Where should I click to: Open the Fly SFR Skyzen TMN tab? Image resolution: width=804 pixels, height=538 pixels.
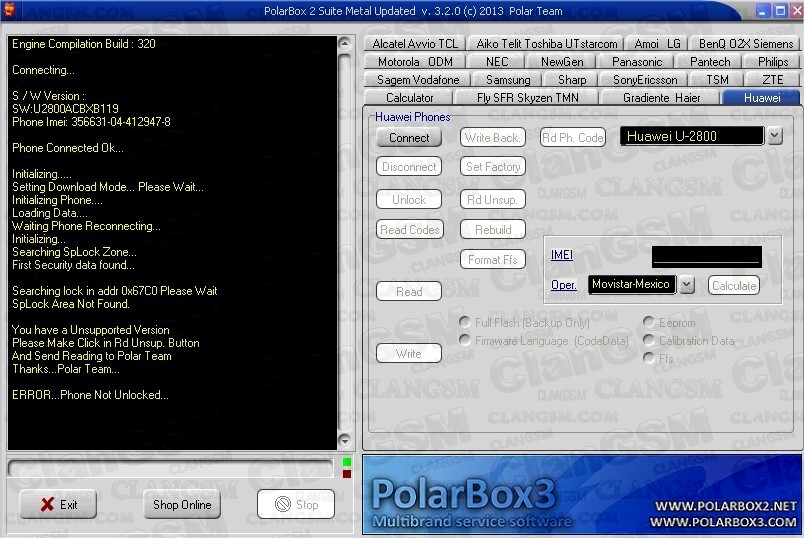[527, 98]
